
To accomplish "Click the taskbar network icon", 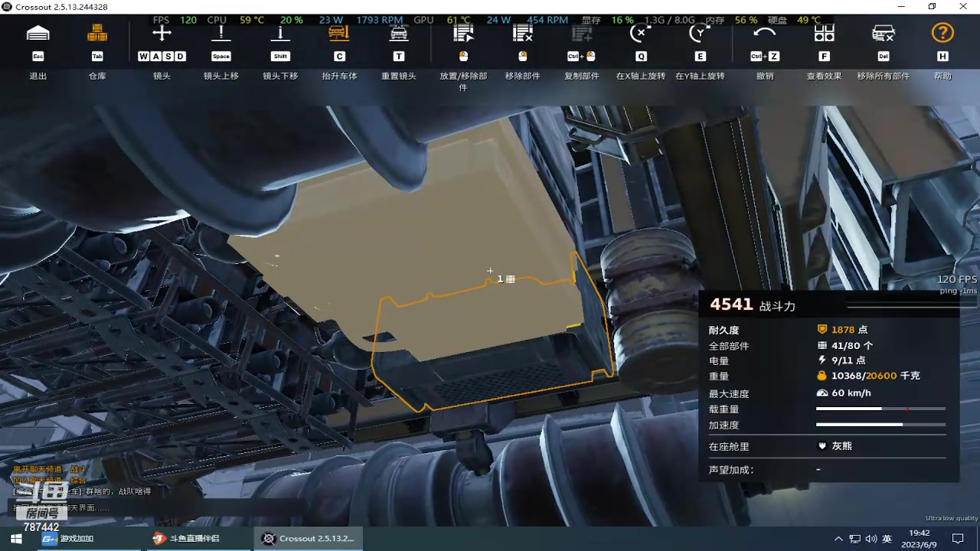I will coord(854,539).
